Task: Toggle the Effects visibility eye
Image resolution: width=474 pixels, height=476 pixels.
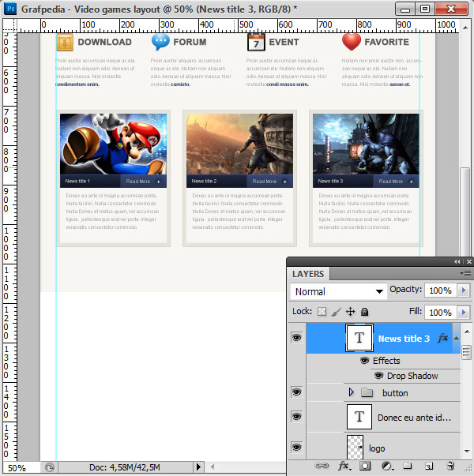Action: [365, 360]
